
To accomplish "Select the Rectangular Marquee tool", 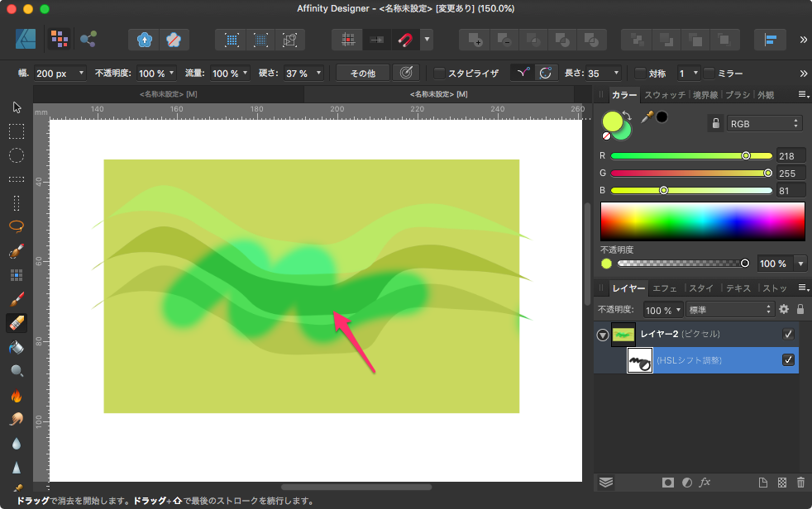I will (x=17, y=131).
